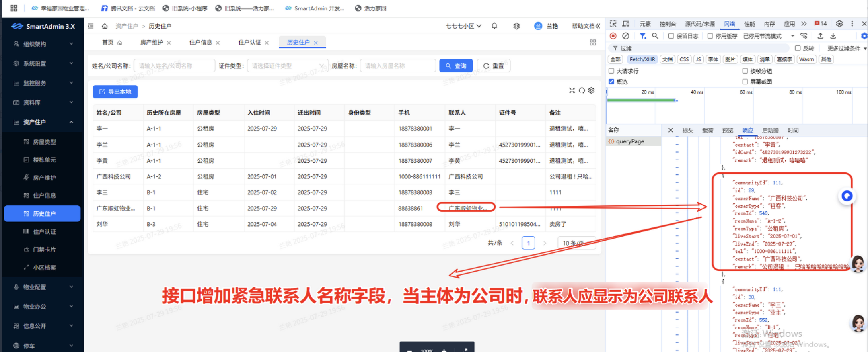Switch to the 住户信息 tab
Image resolution: width=868 pixels, height=352 pixels.
pos(200,43)
